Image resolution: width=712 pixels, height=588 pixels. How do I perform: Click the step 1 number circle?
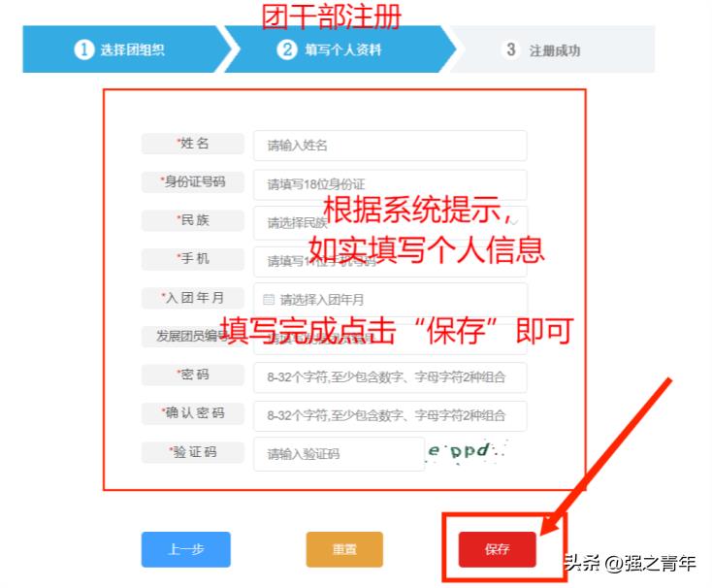(84, 50)
